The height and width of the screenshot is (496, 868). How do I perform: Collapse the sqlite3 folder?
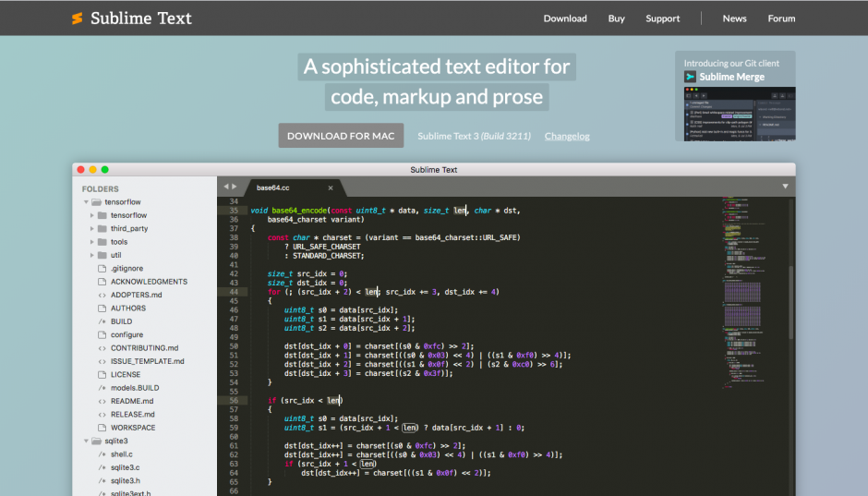click(86, 442)
